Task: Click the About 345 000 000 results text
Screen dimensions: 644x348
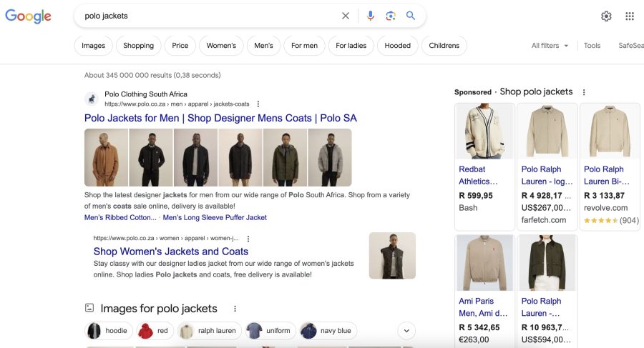Action: click(152, 75)
